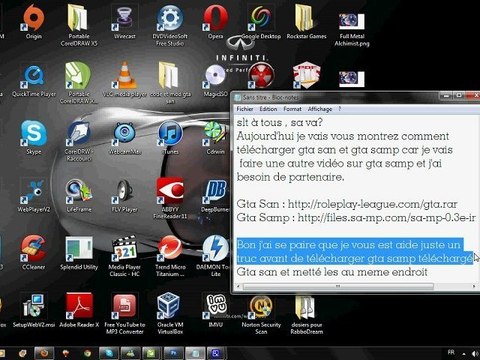
Task: Click the files.sa-mp.com URL text
Action: [387, 218]
